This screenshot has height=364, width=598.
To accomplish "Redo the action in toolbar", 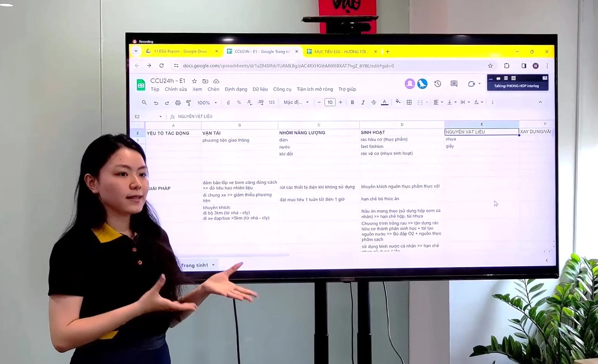I will [x=167, y=103].
